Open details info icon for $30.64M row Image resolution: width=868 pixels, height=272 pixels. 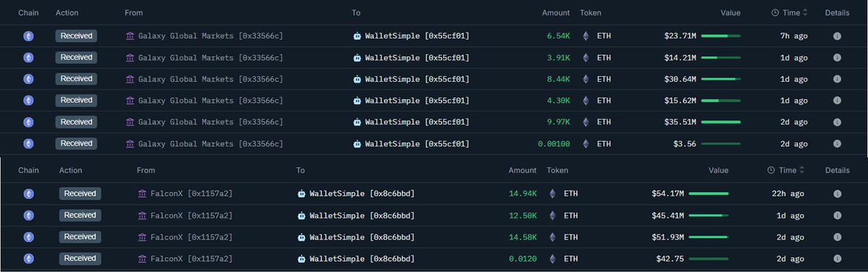tap(837, 79)
